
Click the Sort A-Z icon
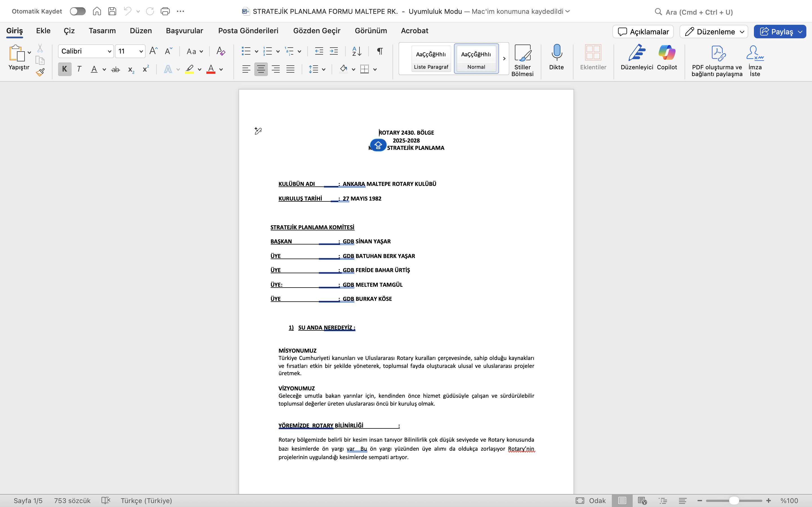point(356,51)
